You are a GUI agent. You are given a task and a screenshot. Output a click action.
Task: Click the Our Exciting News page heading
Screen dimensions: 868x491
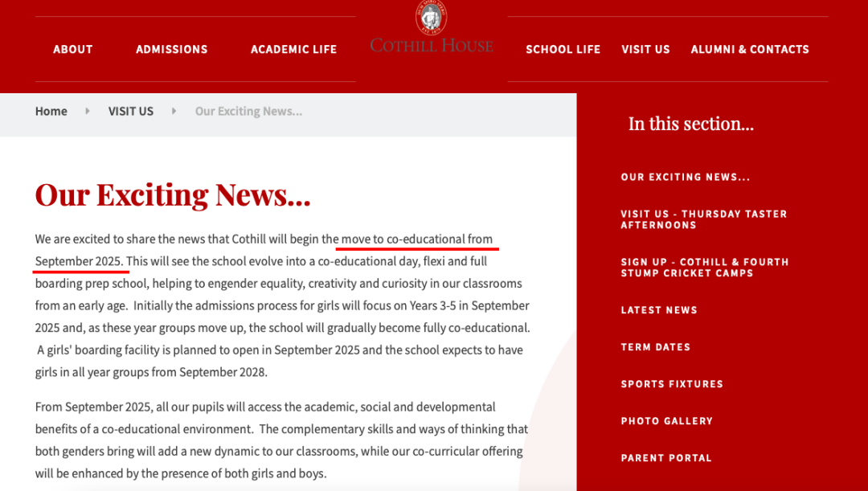[173, 194]
